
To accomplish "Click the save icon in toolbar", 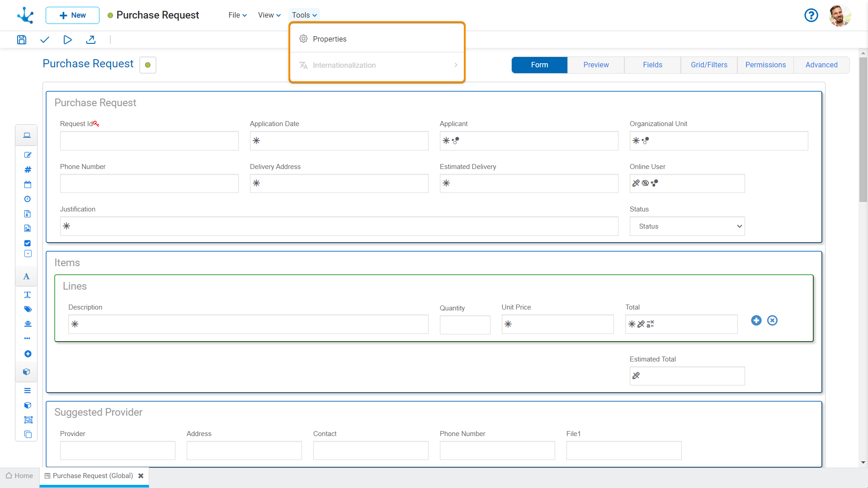I will point(21,40).
